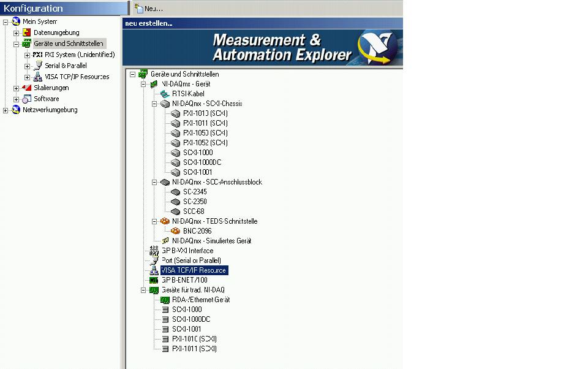Click the RTSI-Kabel cable icon
The image size is (588, 369).
click(x=165, y=94)
